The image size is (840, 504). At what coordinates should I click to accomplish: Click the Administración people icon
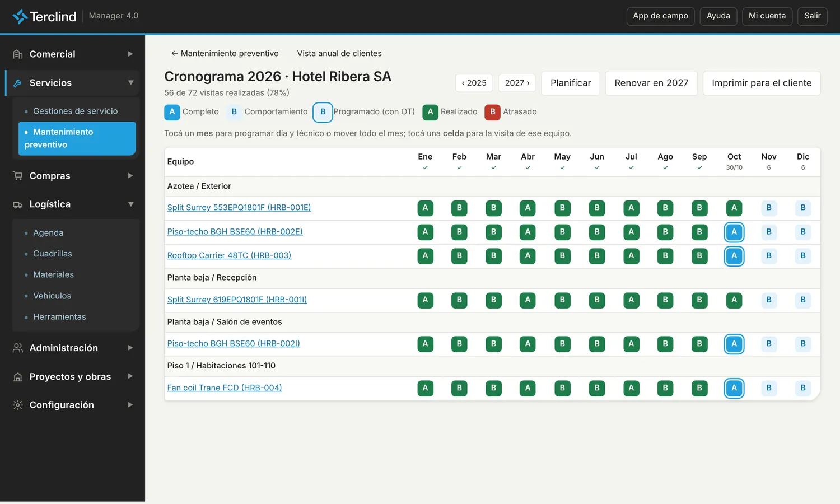(x=18, y=348)
